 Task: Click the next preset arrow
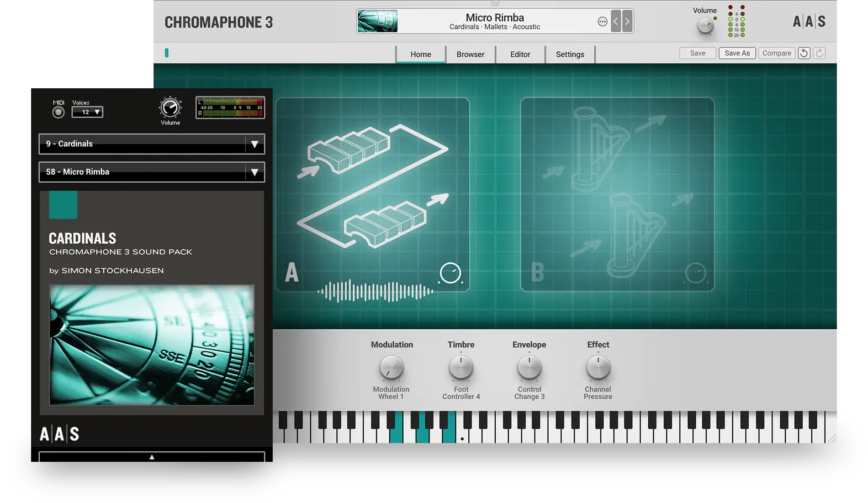pos(627,21)
